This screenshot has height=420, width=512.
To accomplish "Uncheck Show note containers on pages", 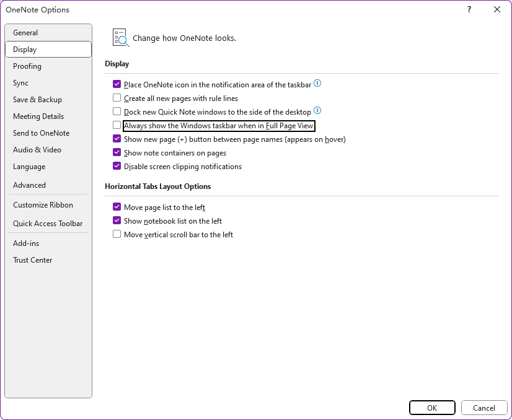I will pos(117,152).
